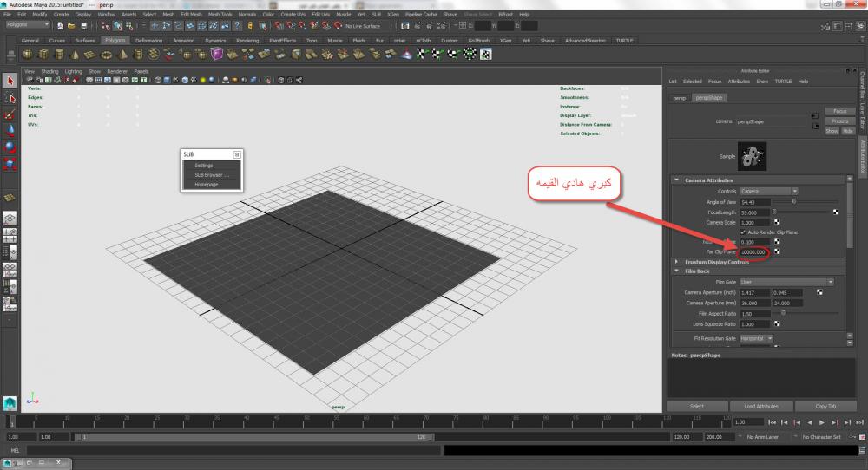Switch to four-view layout icon
Image resolution: width=868 pixels, height=470 pixels.
(10, 236)
